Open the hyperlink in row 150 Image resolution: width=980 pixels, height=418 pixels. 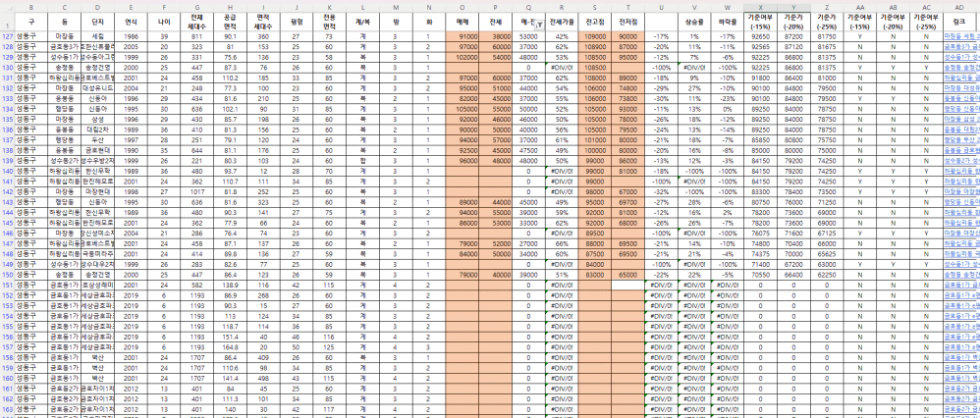coord(959,273)
